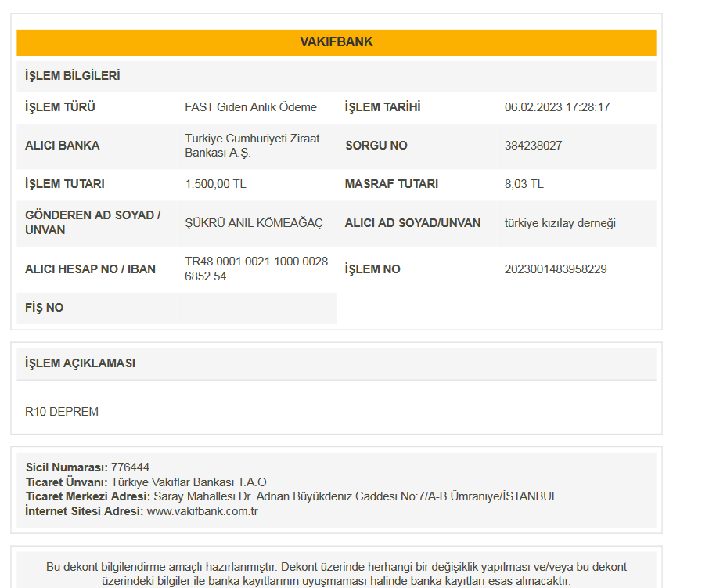Image resolution: width=727 pixels, height=588 pixels.
Task: Select the date 06.02.2023 17:28:17
Action: click(557, 107)
